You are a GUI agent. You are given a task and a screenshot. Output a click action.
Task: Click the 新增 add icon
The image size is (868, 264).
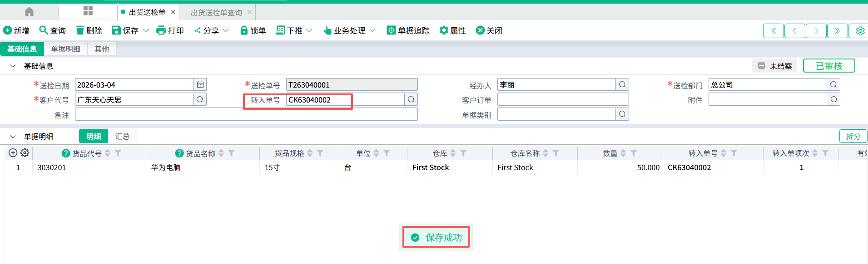(x=7, y=30)
